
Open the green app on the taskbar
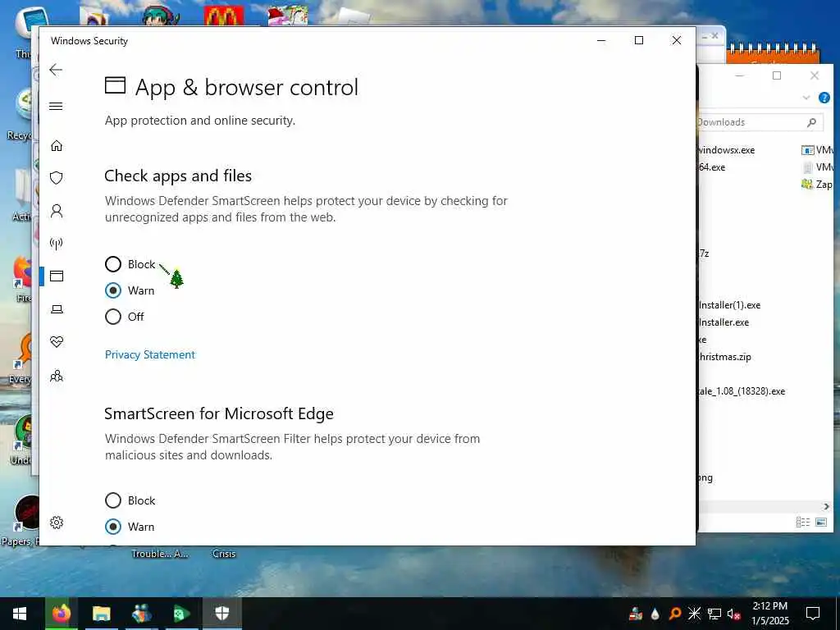pyautogui.click(x=181, y=614)
